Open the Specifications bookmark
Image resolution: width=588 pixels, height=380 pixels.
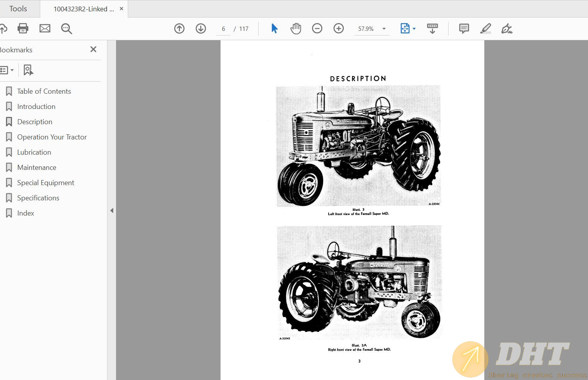point(38,198)
